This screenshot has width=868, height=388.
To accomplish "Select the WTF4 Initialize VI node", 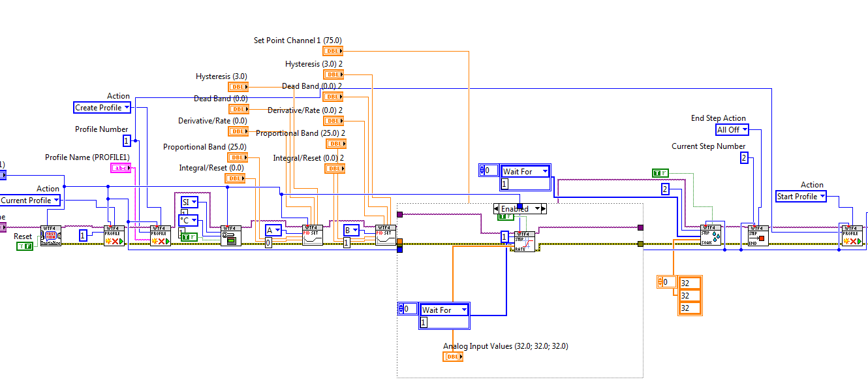I will 50,235.
